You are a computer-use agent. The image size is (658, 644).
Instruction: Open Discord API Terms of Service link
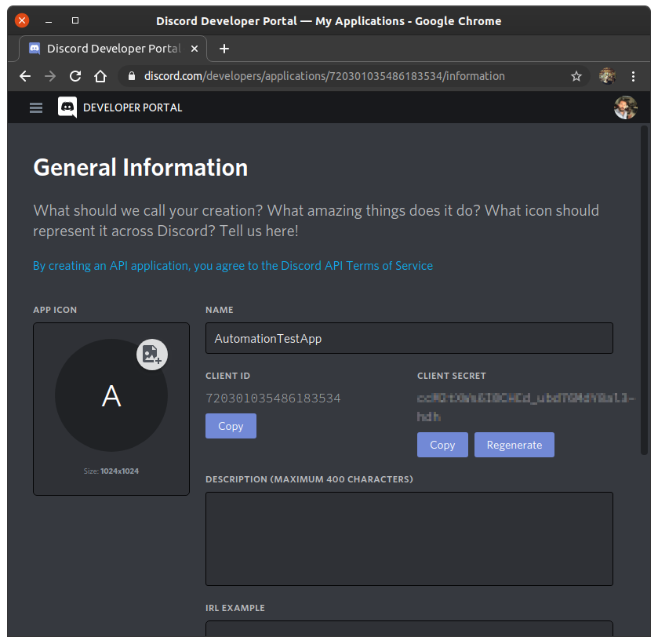pyautogui.click(x=233, y=266)
